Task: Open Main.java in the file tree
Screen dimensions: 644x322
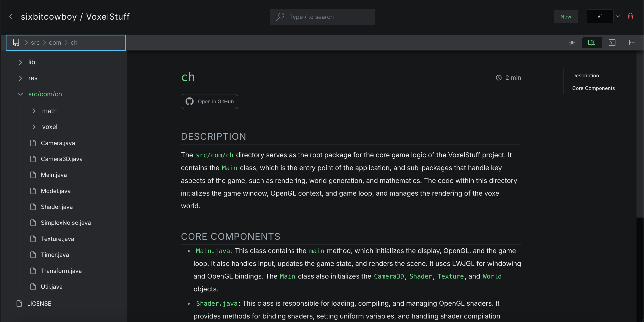Action: tap(54, 175)
